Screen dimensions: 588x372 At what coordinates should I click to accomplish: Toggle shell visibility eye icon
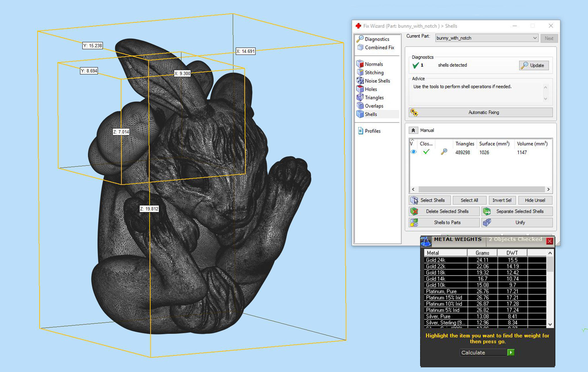[x=413, y=152]
